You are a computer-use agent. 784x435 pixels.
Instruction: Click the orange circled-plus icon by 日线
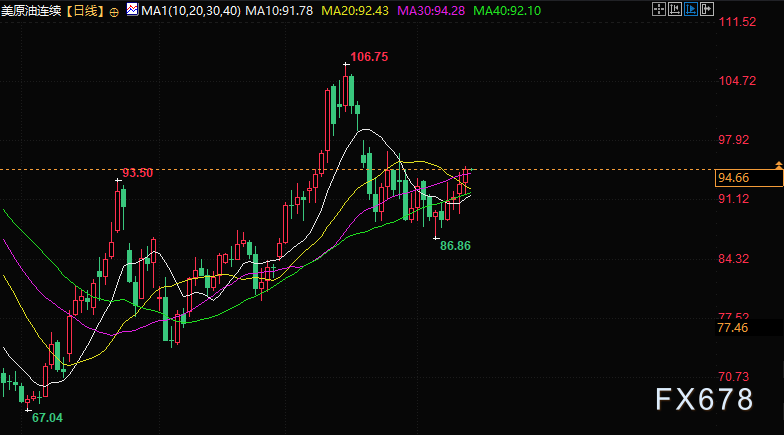[114, 12]
